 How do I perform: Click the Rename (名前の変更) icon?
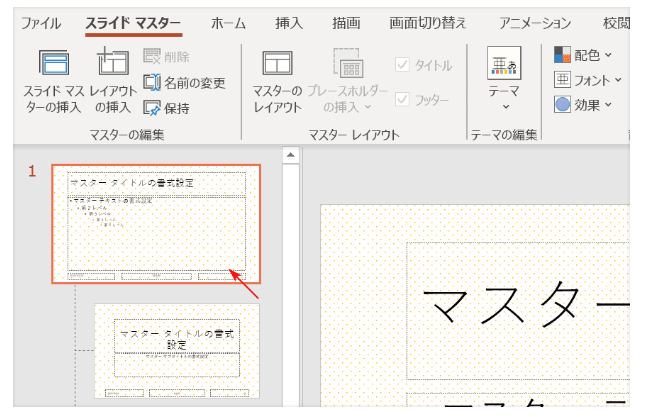point(152,83)
